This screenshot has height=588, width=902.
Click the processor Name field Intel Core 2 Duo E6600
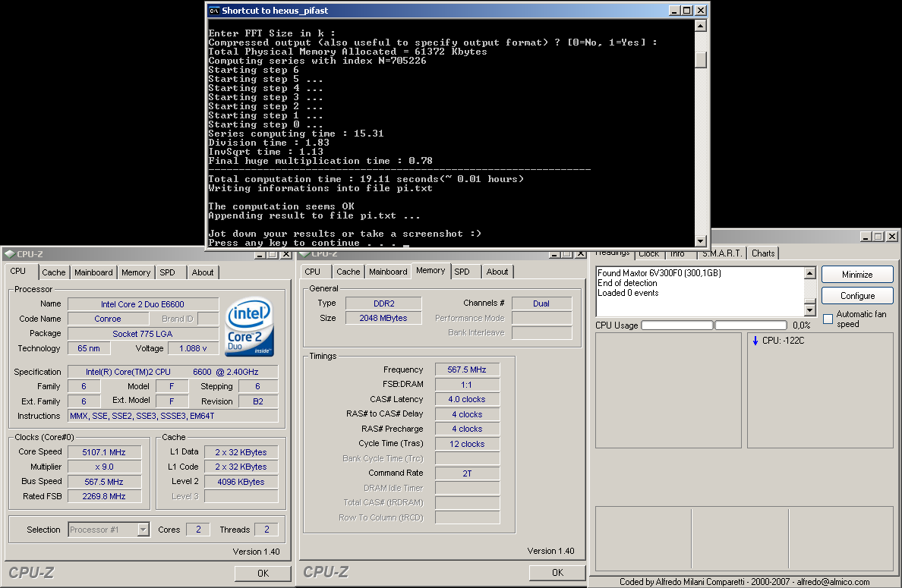(143, 304)
